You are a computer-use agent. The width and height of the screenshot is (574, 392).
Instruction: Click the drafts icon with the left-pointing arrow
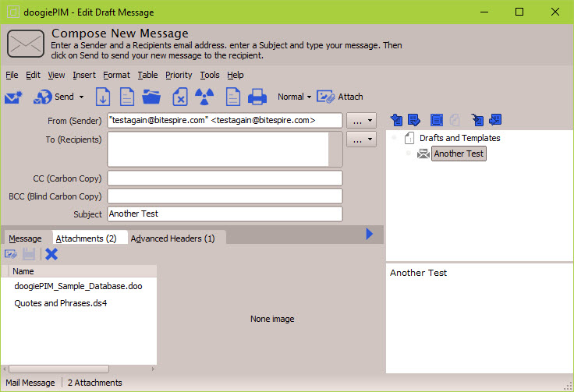(x=495, y=119)
